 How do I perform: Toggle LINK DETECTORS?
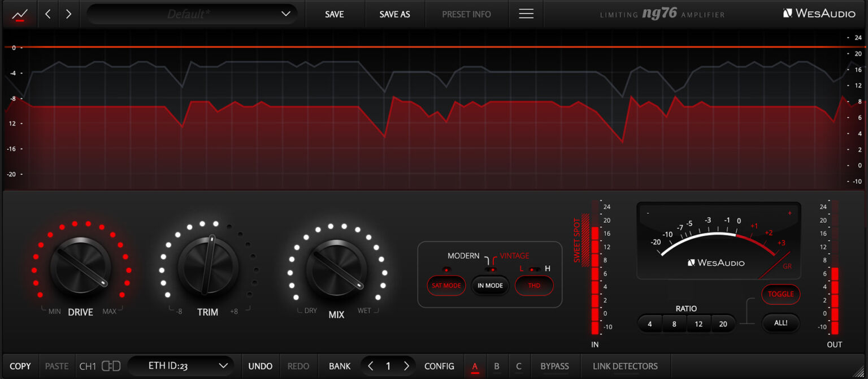[625, 366]
